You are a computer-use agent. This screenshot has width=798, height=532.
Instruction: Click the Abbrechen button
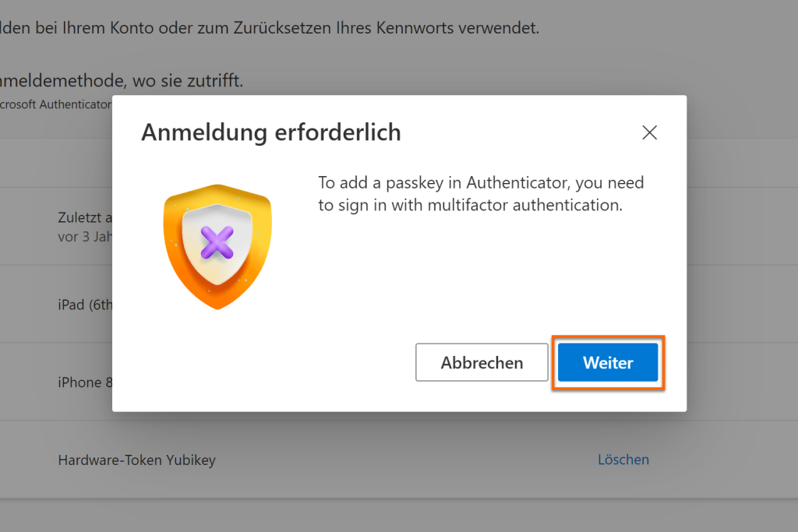481,362
